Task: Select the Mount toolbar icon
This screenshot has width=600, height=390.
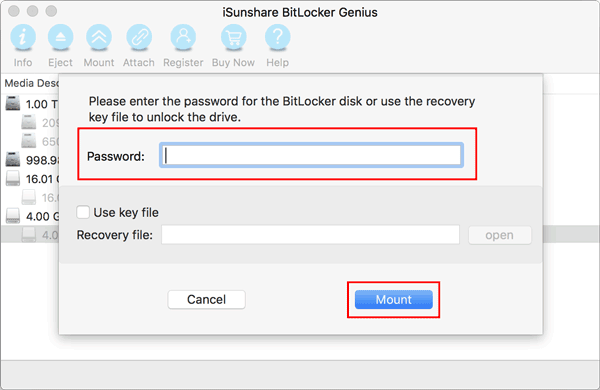Action: tap(99, 37)
